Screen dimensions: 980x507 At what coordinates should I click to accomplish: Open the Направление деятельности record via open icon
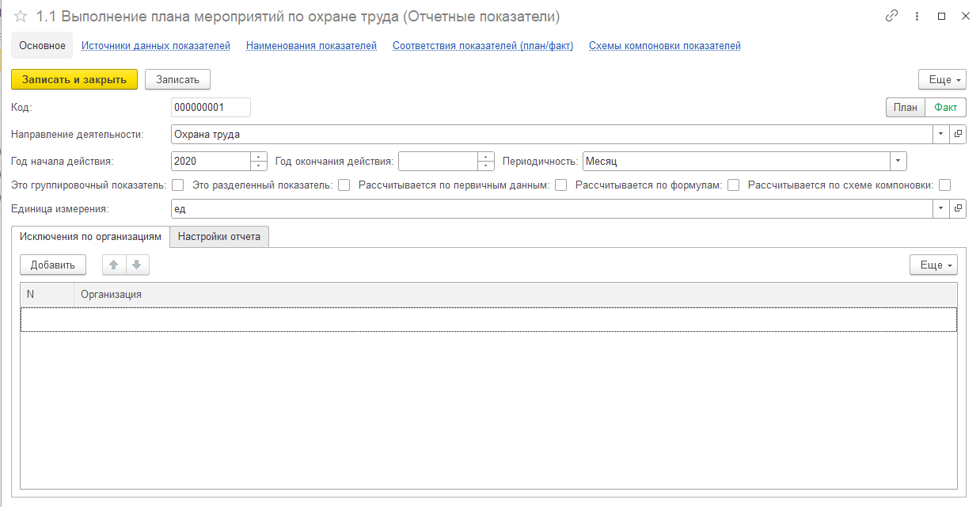point(958,135)
